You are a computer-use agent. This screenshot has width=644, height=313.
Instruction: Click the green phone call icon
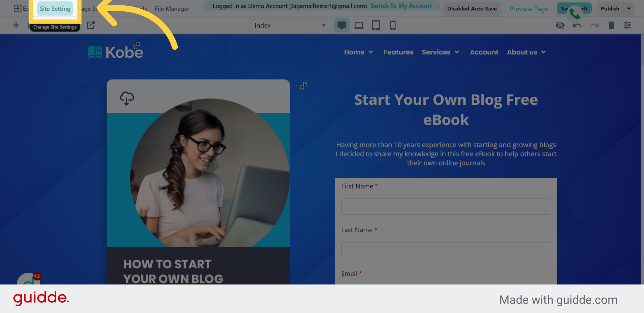point(575,13)
